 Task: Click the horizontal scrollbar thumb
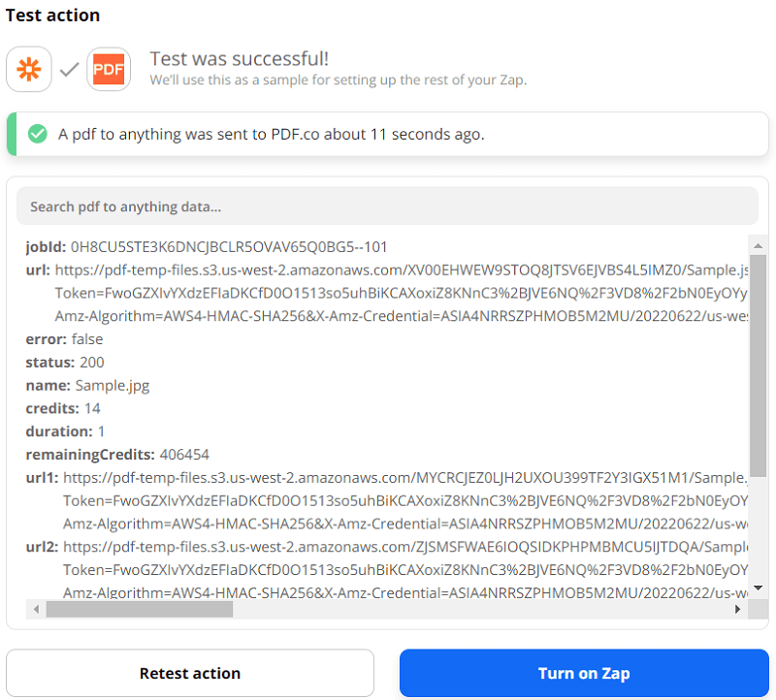[x=139, y=609]
